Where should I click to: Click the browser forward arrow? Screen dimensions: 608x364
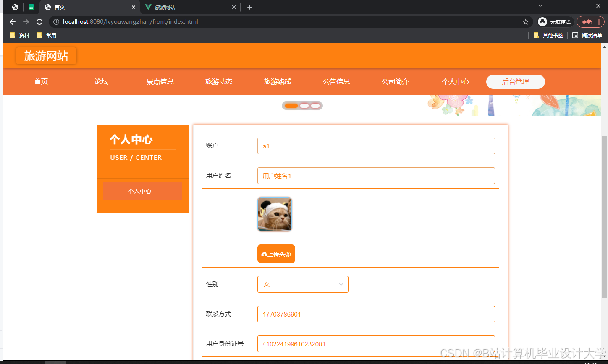point(26,22)
